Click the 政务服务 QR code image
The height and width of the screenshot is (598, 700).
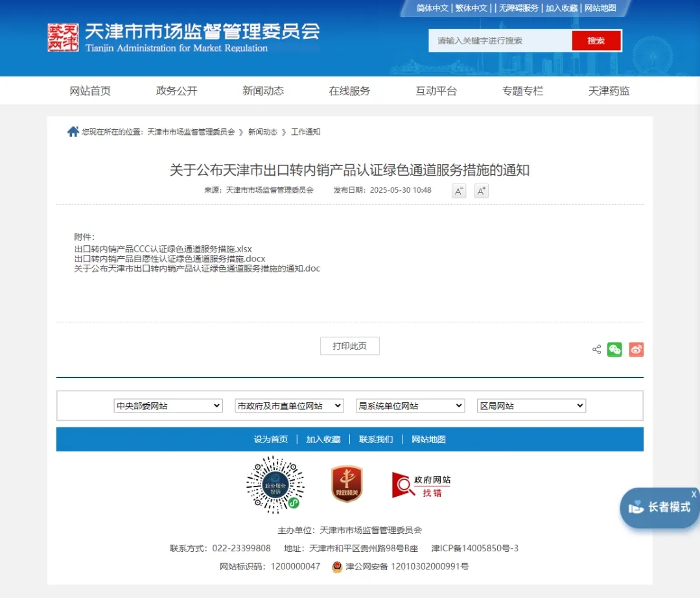[x=275, y=484]
